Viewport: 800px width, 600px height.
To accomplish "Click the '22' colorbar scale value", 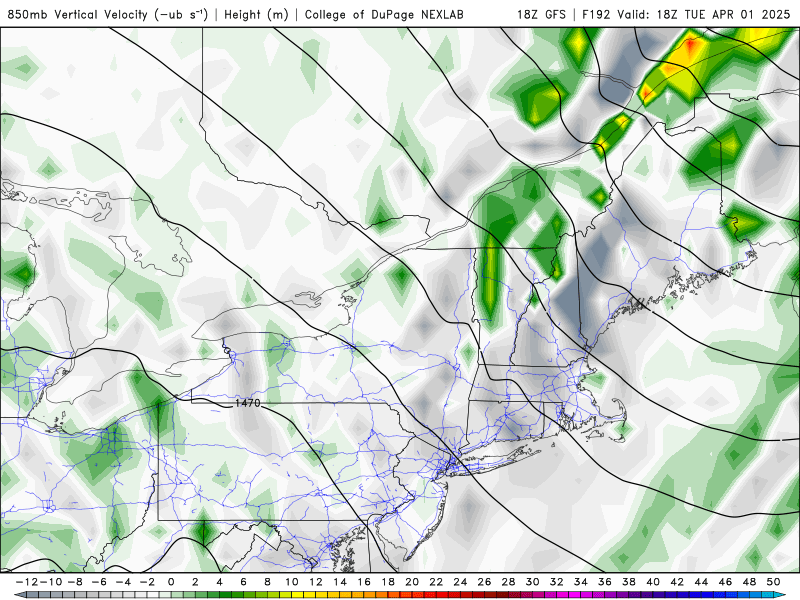I will pyautogui.click(x=436, y=582).
